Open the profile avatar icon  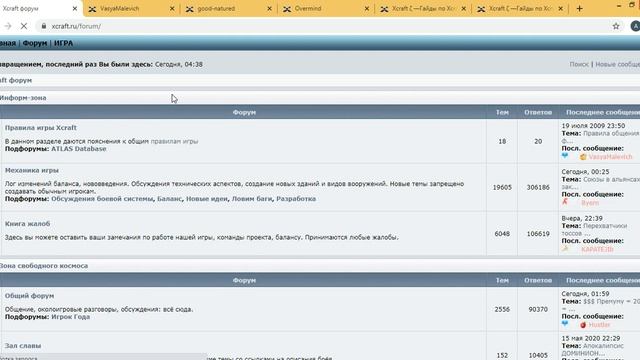(635, 26)
